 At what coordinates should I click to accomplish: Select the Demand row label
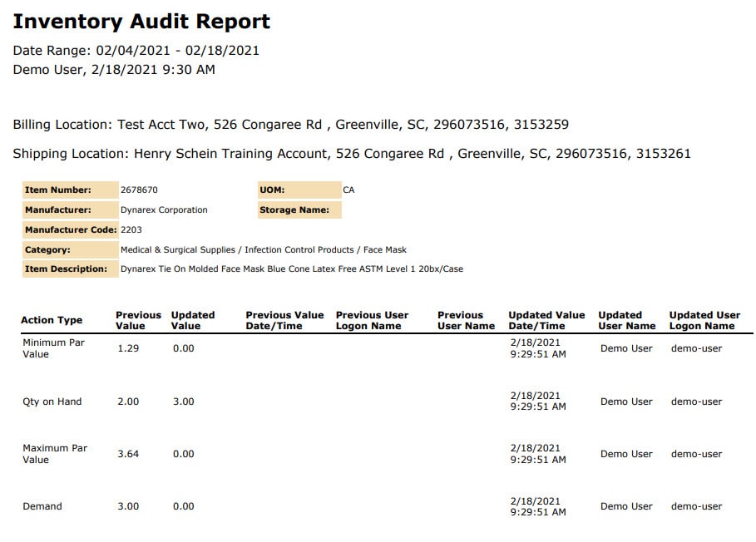(x=42, y=506)
